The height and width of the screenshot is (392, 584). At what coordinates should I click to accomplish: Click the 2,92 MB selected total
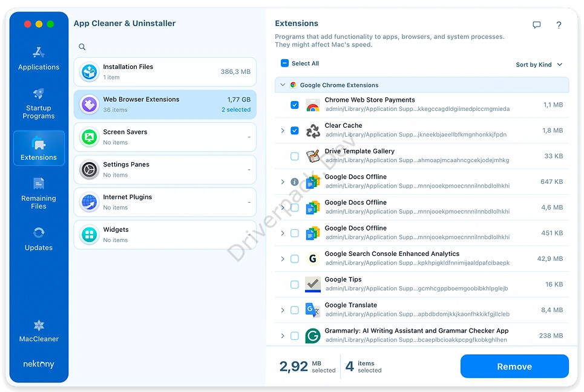point(307,367)
